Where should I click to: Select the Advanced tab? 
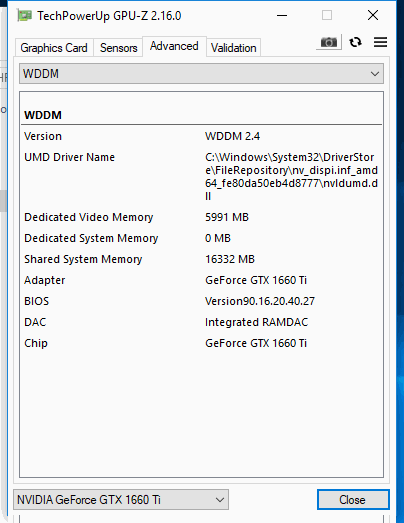point(174,46)
